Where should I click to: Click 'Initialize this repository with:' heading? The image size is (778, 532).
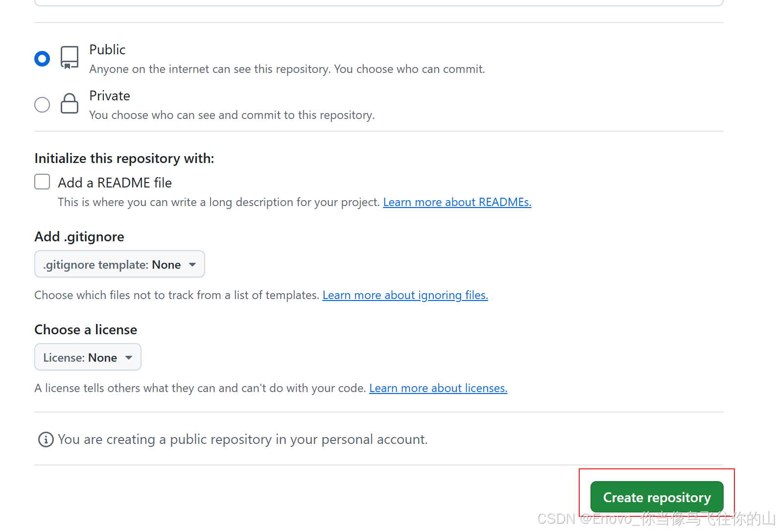click(124, 158)
